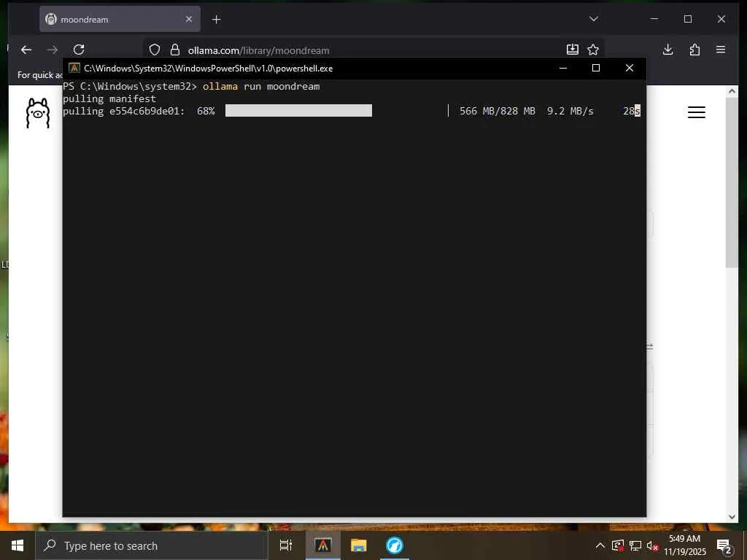Screen dimensions: 747x560
Task: Open the shield tracking protection icon
Action: pos(155,50)
